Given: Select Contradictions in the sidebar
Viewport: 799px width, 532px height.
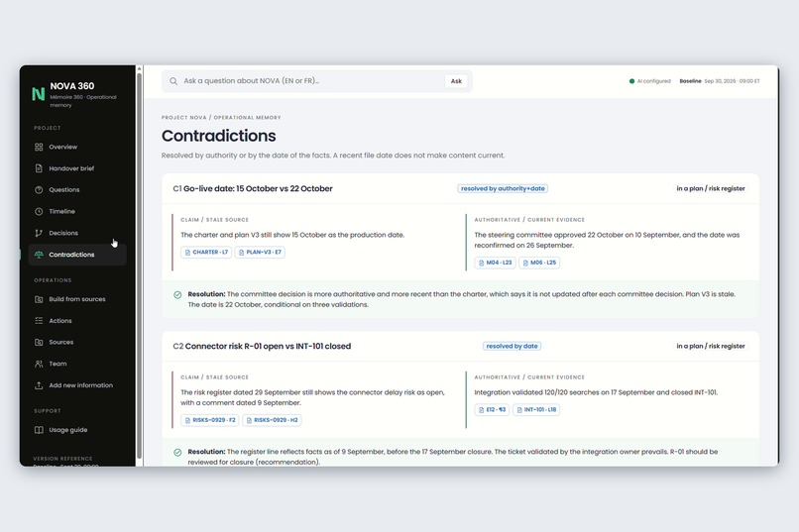Looking at the screenshot, I should coord(77,255).
